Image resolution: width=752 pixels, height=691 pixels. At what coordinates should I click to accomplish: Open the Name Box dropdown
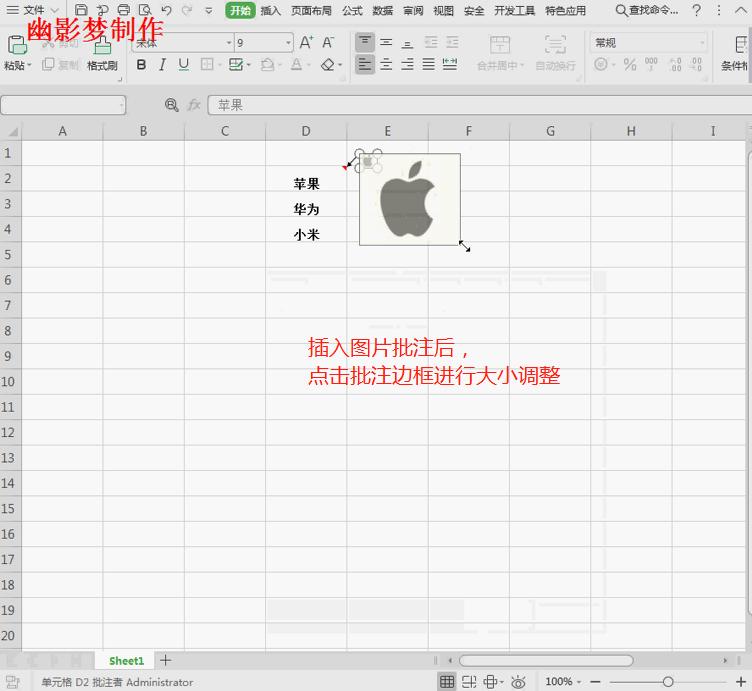[x=122, y=105]
